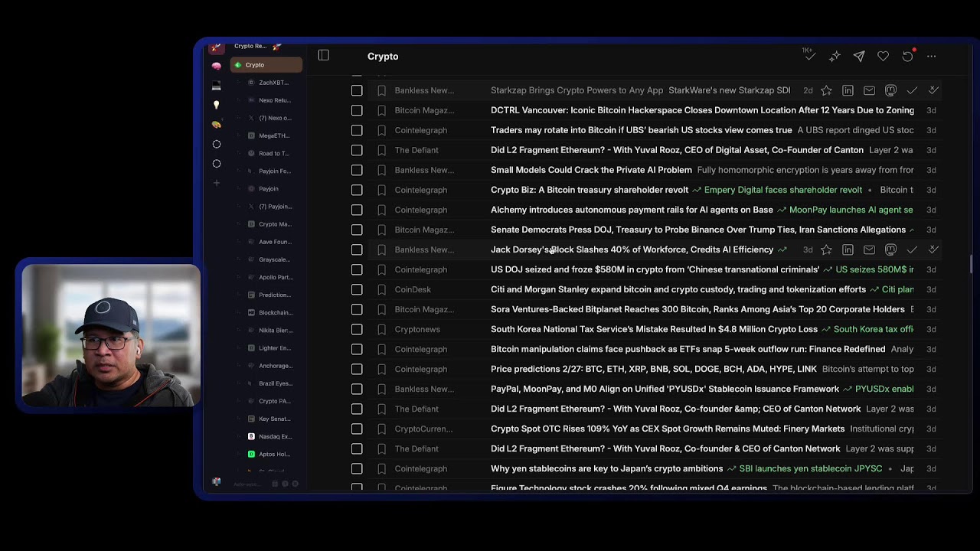Open 'Why yen stablecoins are key' article

coord(606,468)
